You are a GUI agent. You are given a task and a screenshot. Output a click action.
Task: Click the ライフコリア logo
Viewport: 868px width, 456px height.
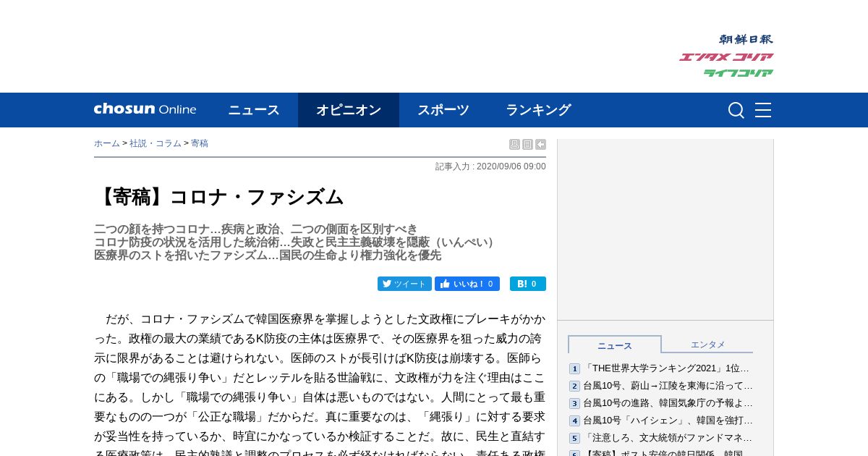click(739, 72)
